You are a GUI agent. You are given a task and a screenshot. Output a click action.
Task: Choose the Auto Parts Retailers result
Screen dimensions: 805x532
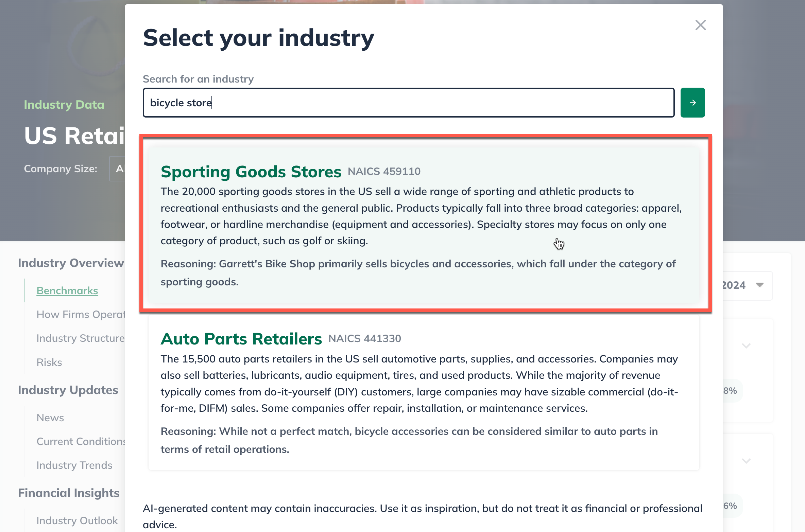(241, 339)
